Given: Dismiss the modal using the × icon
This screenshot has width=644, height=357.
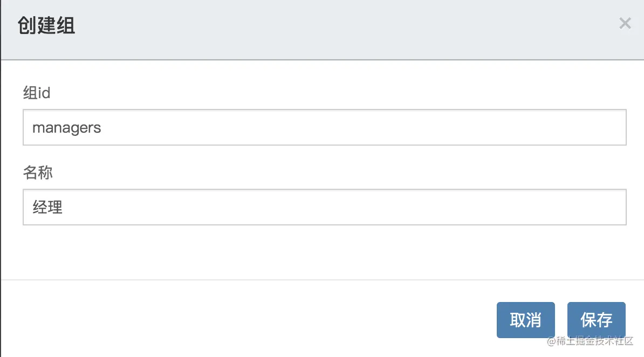Looking at the screenshot, I should (625, 23).
